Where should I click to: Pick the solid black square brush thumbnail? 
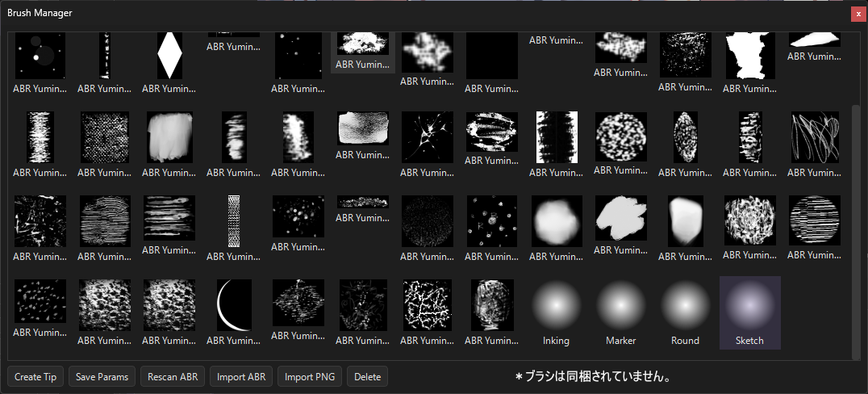[491, 56]
